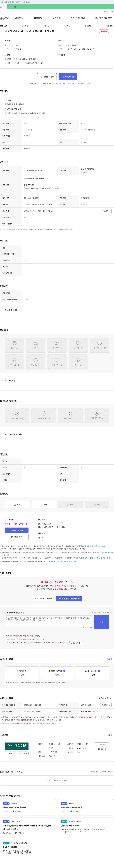
Task: Click the info icon beside 구인인증번호
Action: (70, 711)
